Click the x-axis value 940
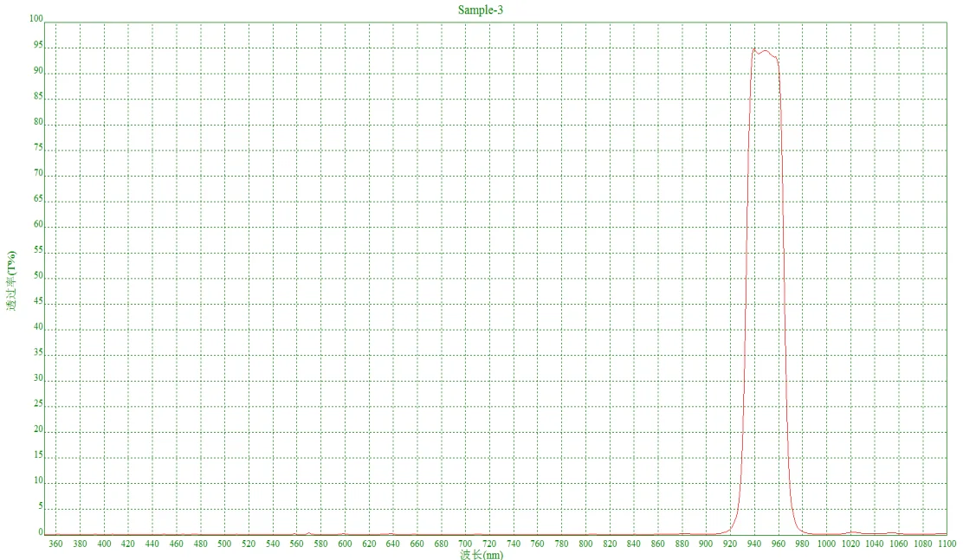The width and height of the screenshot is (963, 560). click(754, 544)
